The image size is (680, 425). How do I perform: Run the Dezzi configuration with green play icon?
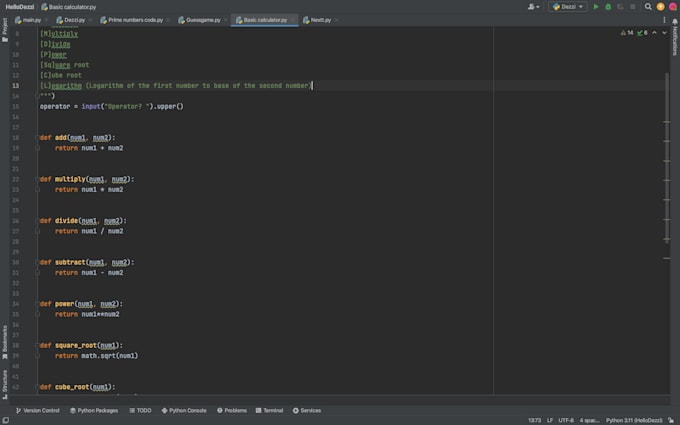tap(596, 7)
